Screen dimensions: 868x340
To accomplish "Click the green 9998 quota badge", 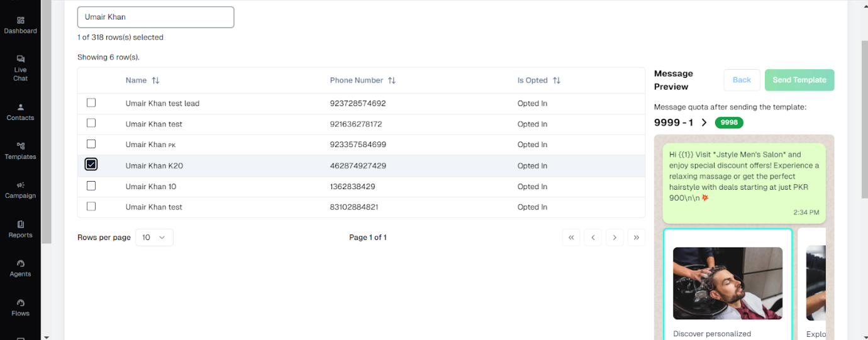I will [x=729, y=123].
